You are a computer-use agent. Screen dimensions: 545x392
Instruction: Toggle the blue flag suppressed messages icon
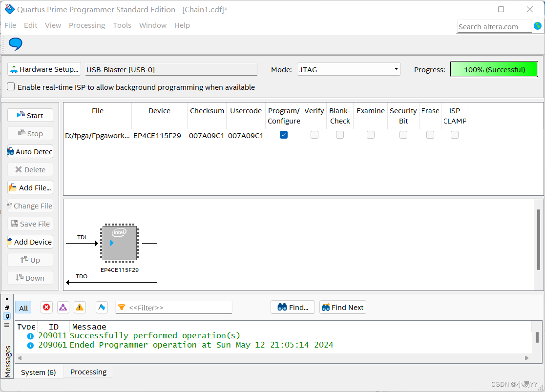(x=102, y=307)
